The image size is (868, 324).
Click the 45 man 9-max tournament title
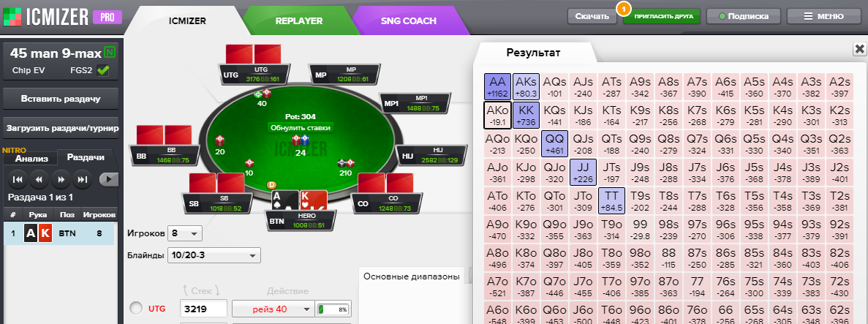tap(56, 53)
